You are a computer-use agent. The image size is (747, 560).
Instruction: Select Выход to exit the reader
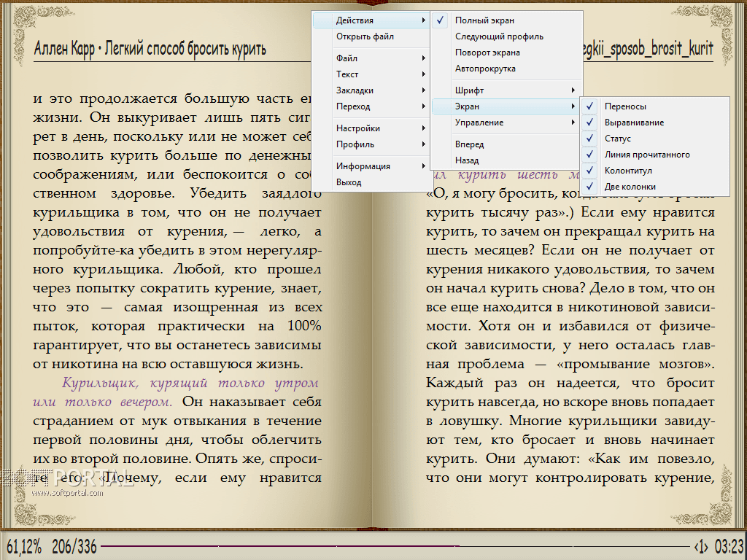(371, 182)
